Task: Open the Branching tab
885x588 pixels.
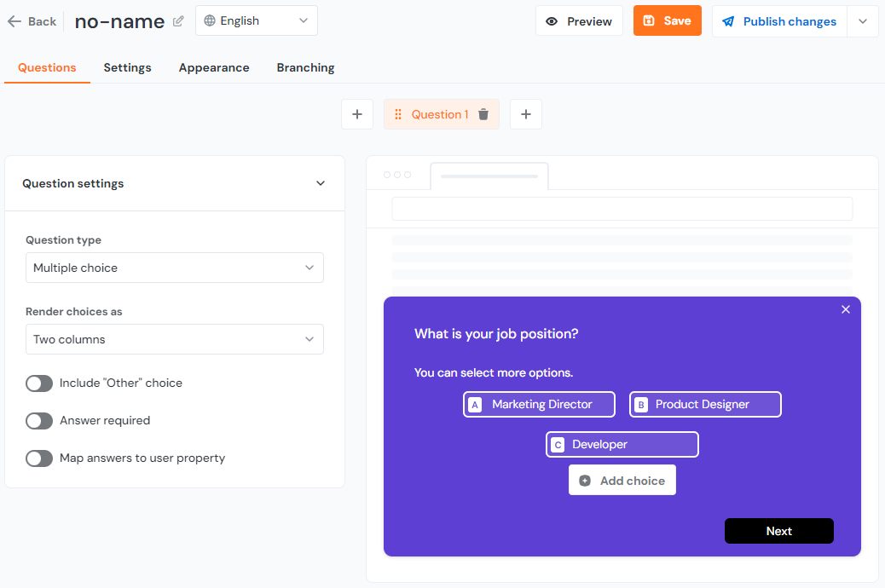Action: (x=305, y=68)
